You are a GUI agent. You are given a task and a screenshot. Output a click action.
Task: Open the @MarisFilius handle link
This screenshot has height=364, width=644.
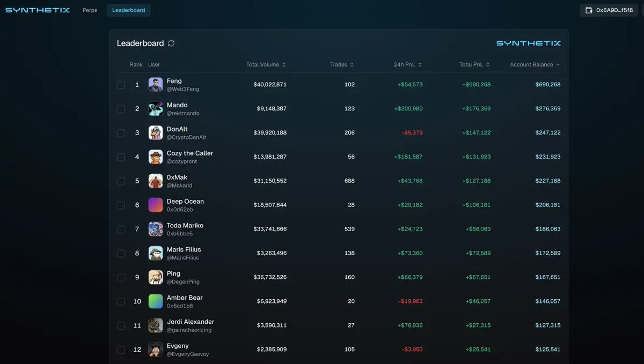pyautogui.click(x=183, y=258)
